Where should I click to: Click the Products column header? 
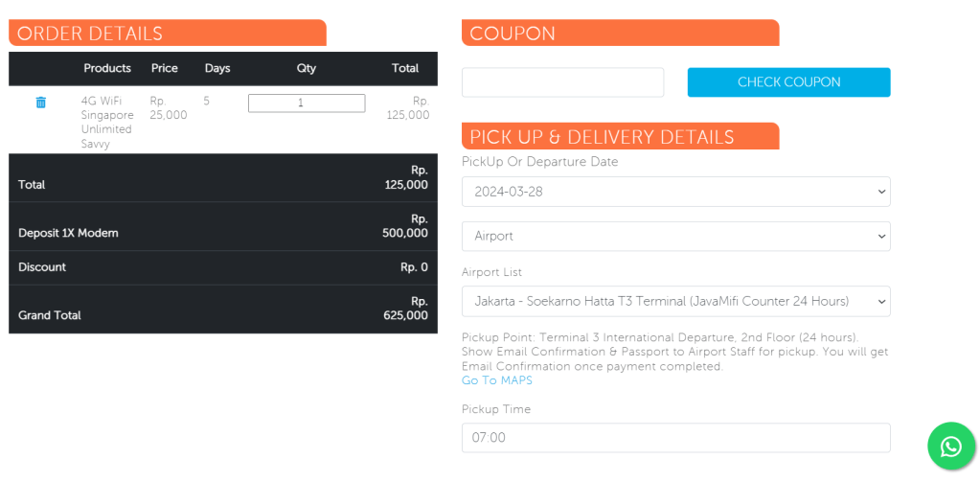point(107,69)
